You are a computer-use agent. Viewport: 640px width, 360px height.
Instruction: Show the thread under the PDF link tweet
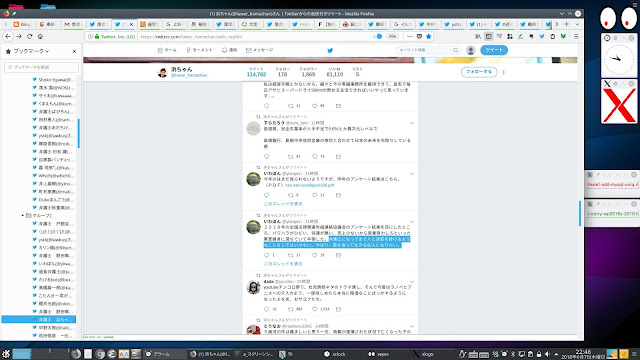click(283, 203)
